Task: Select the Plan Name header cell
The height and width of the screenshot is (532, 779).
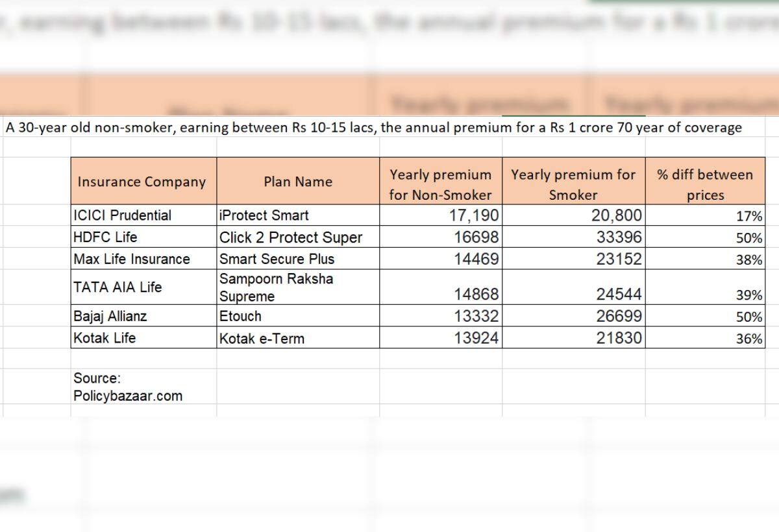Action: pos(298,182)
